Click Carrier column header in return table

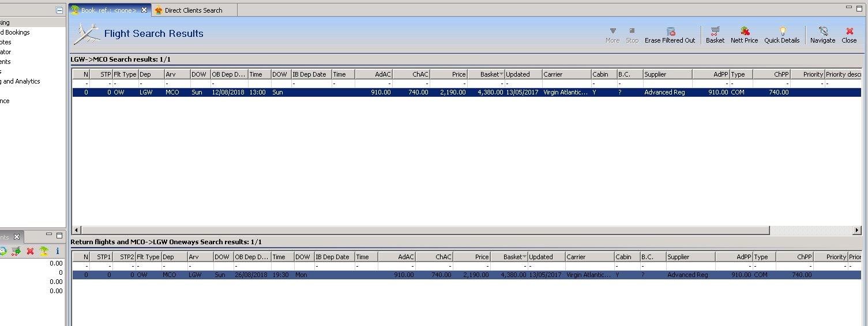590,257
